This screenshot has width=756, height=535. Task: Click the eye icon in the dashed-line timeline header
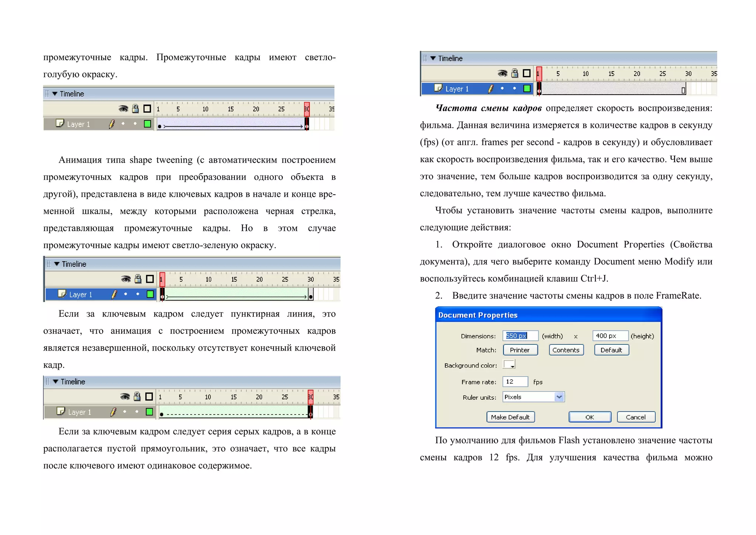click(x=125, y=397)
